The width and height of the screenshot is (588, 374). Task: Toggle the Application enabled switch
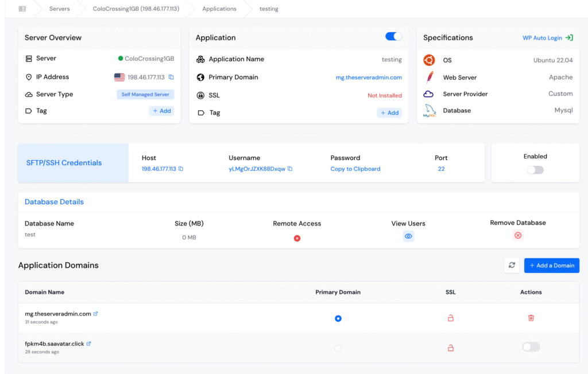point(393,37)
